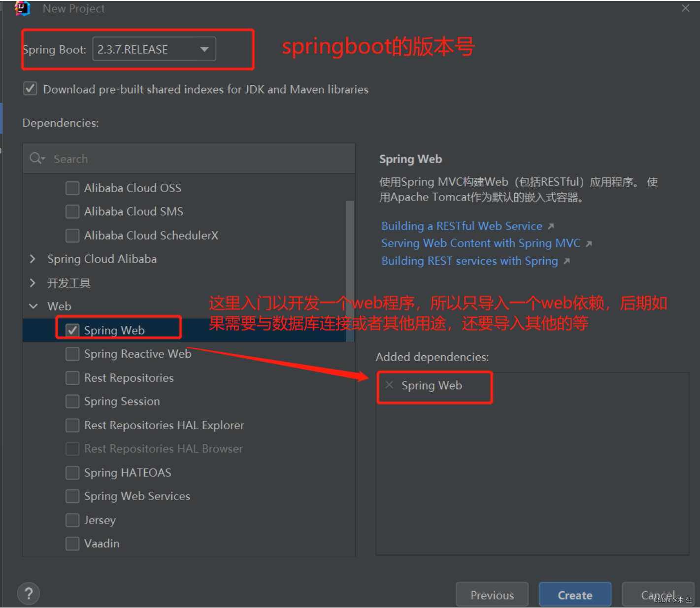Check Alibaba Cloud OSS dependency

click(x=72, y=188)
